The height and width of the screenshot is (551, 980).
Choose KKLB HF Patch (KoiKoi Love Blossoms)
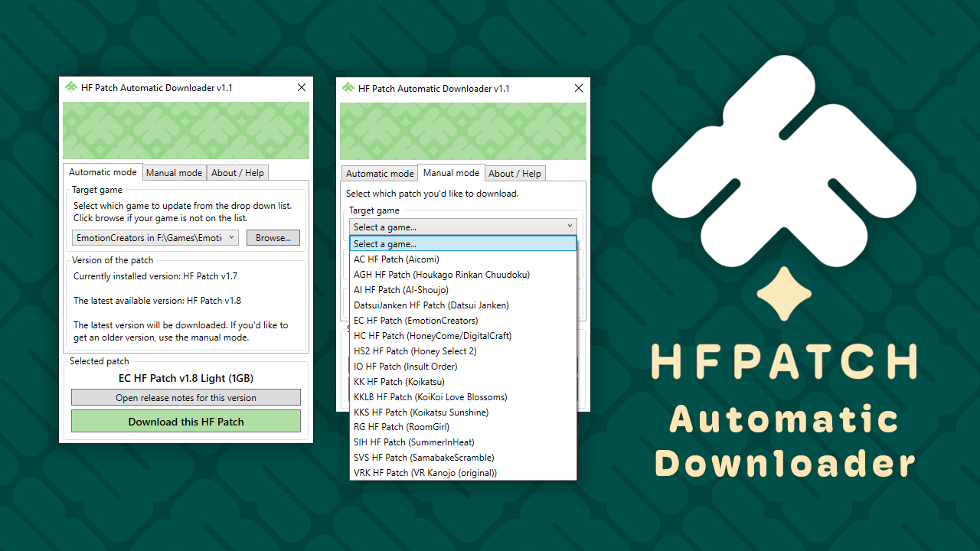pos(463,397)
